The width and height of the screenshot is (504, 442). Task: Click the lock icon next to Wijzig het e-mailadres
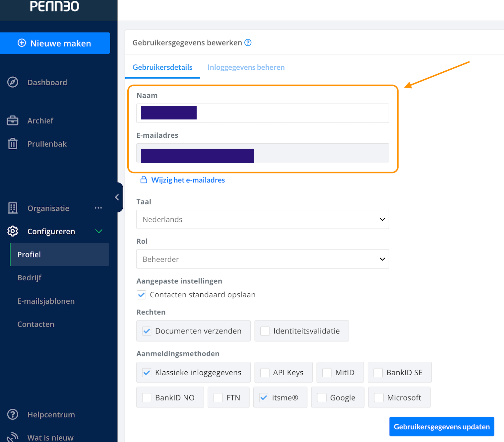click(144, 180)
